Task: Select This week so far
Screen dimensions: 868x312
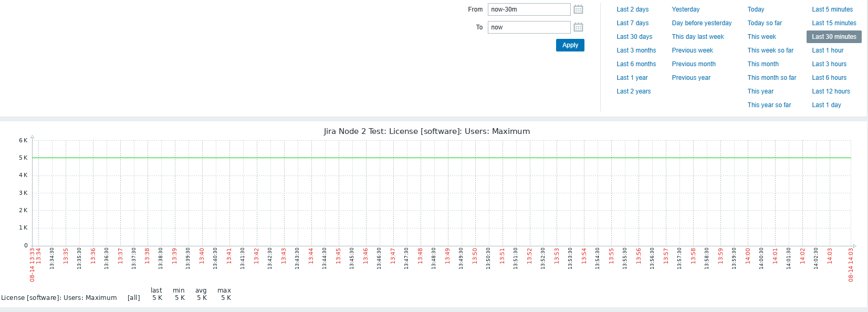Action: click(x=770, y=50)
